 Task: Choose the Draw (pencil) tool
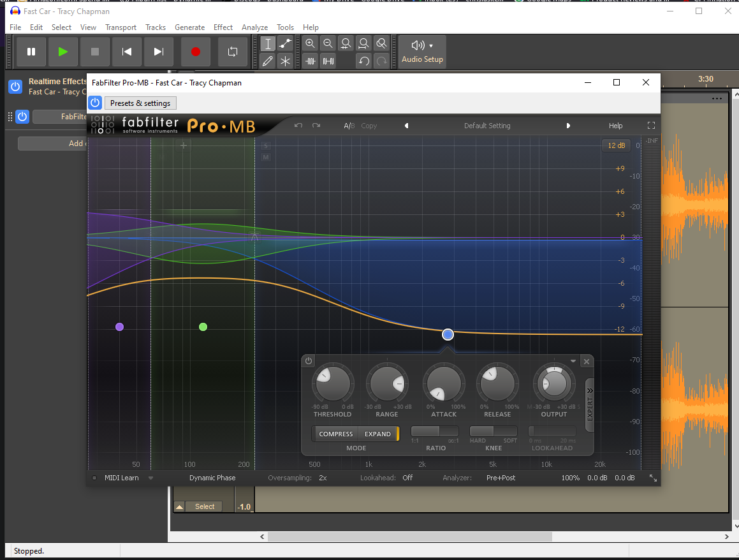click(x=268, y=61)
